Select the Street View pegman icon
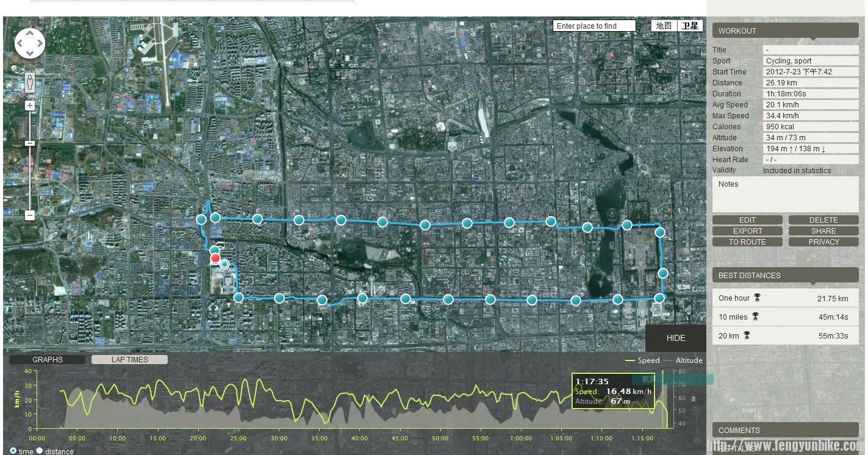The height and width of the screenshot is (455, 868). pyautogui.click(x=29, y=82)
